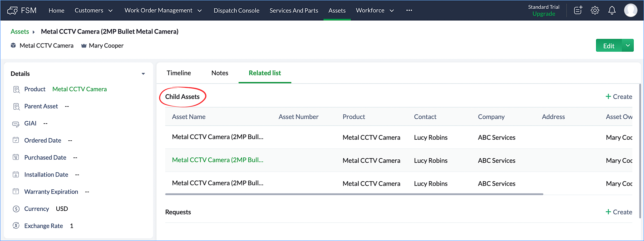Switch to the Timeline tab

[179, 73]
